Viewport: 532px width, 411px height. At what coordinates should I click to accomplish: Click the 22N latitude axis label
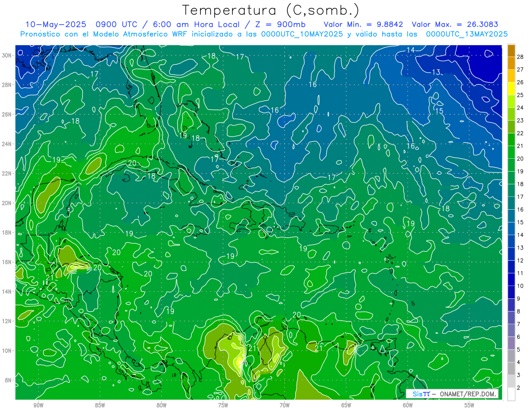[x=7, y=173]
